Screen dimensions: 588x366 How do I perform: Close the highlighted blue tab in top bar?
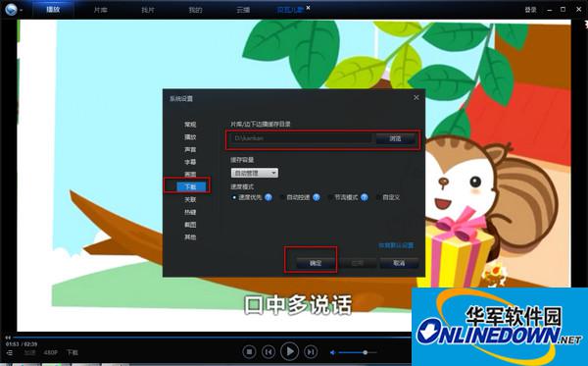pos(309,7)
